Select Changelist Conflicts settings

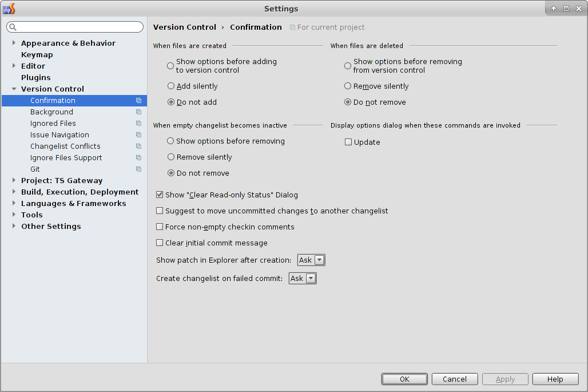point(65,146)
